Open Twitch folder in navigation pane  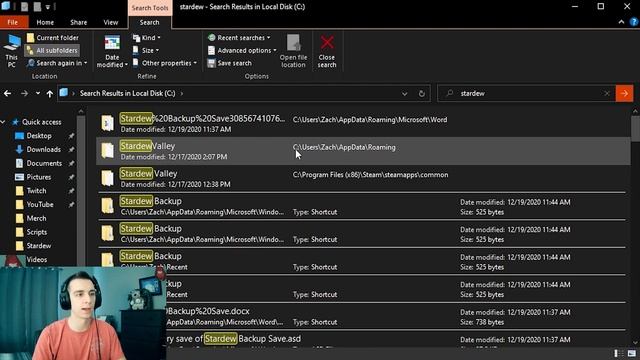click(x=36, y=191)
